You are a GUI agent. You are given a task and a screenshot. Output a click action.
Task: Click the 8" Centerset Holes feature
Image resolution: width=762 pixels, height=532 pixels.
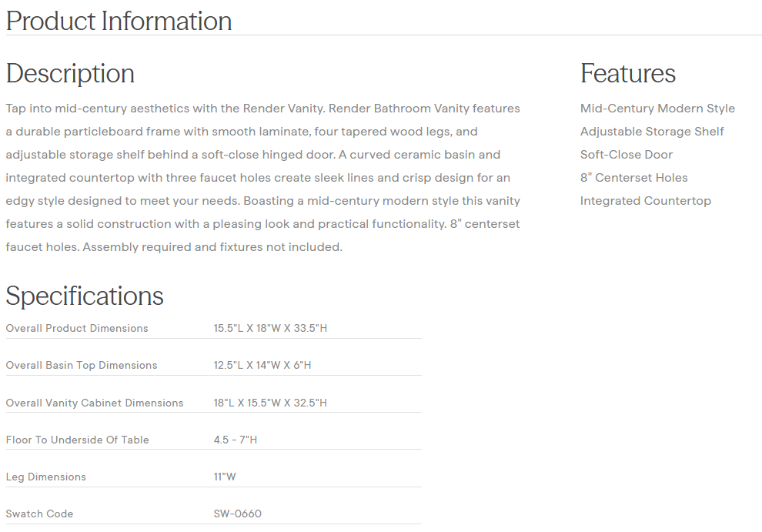pos(633,178)
